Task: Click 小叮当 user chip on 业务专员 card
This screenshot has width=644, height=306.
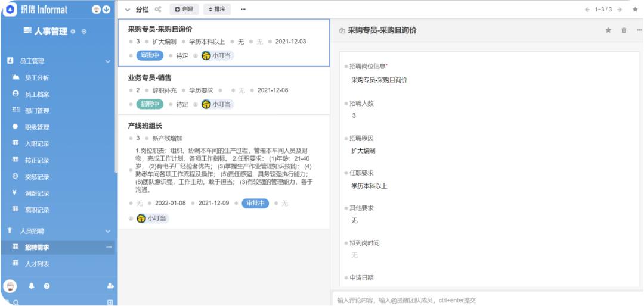Action: tap(217, 104)
